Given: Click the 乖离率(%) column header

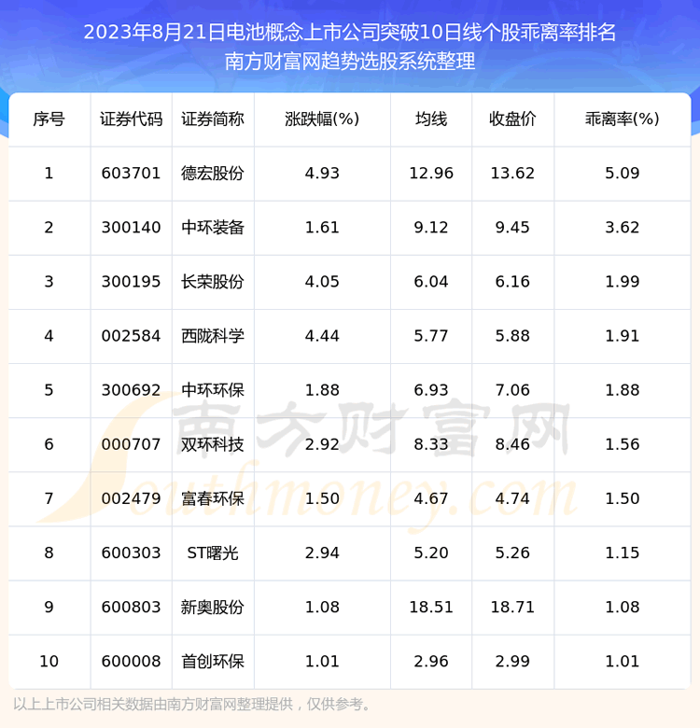Looking at the screenshot, I should click(622, 119).
